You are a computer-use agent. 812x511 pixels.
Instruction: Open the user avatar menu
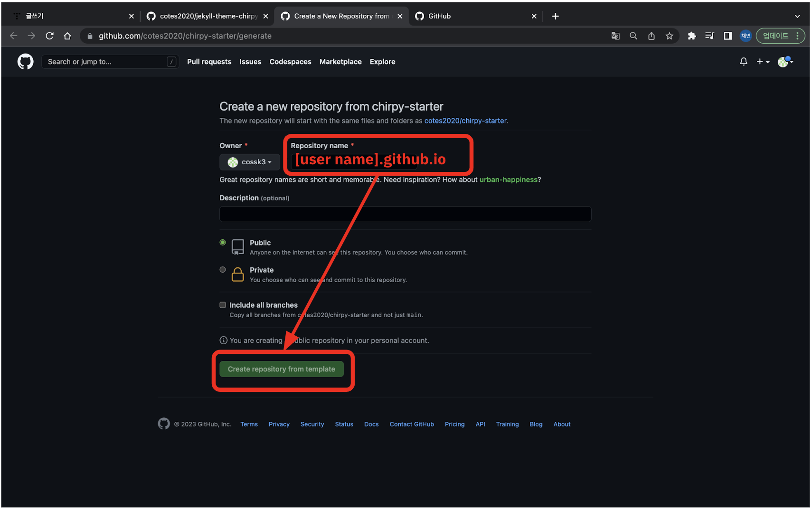coord(785,62)
